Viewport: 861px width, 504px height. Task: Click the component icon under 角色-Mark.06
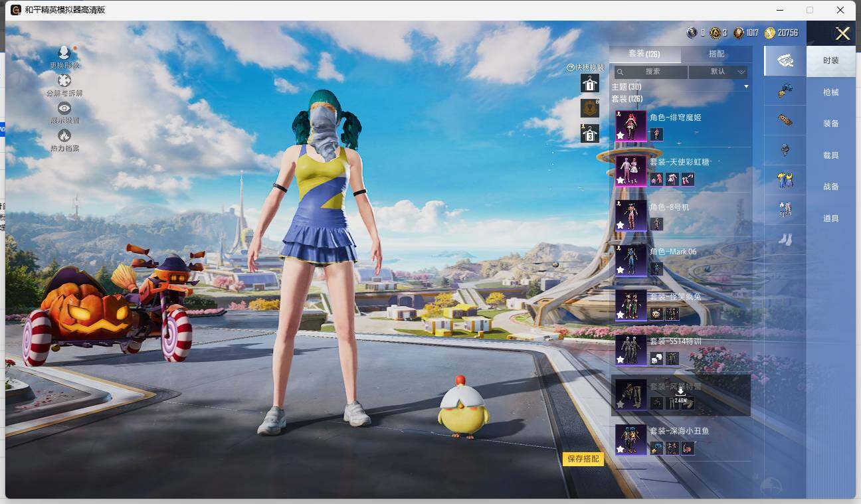pos(656,268)
